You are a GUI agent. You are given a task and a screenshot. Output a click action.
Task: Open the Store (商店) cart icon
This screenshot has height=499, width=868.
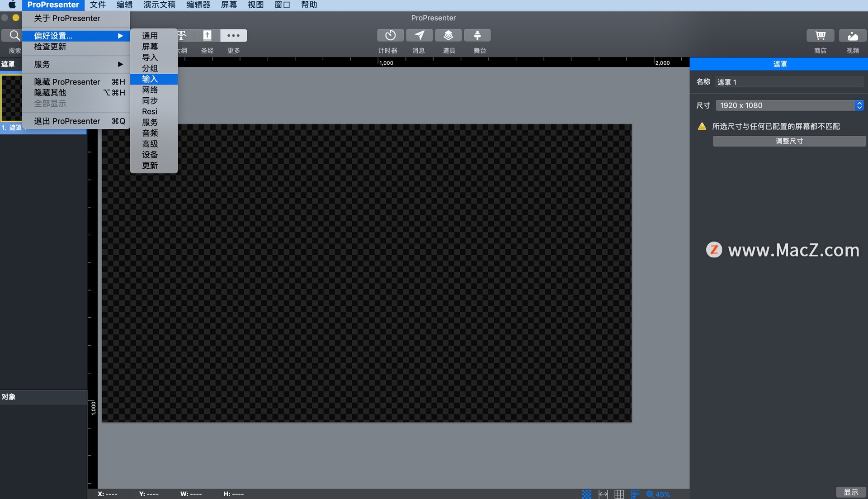[820, 35]
